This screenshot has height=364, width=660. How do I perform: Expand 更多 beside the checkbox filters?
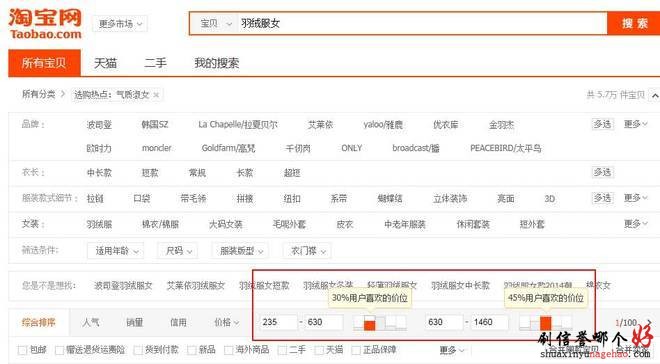pos(452,350)
